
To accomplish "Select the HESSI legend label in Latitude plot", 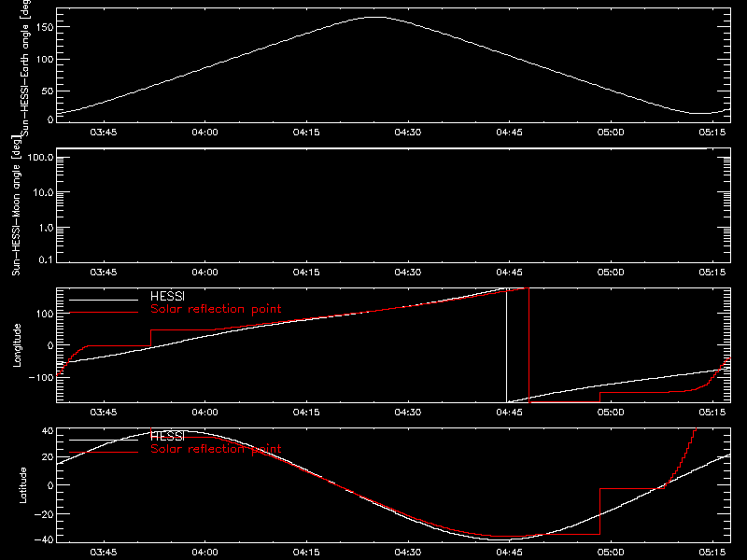I will [x=167, y=437].
